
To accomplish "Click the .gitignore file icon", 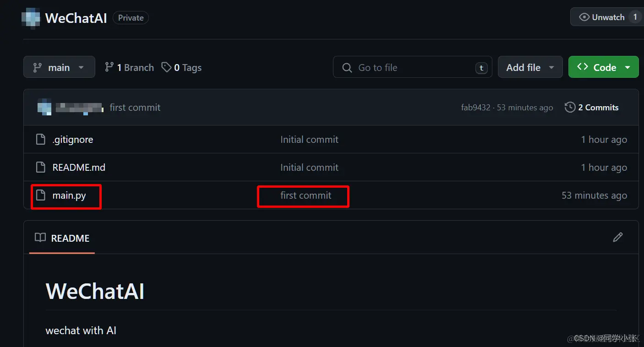I will (41, 140).
